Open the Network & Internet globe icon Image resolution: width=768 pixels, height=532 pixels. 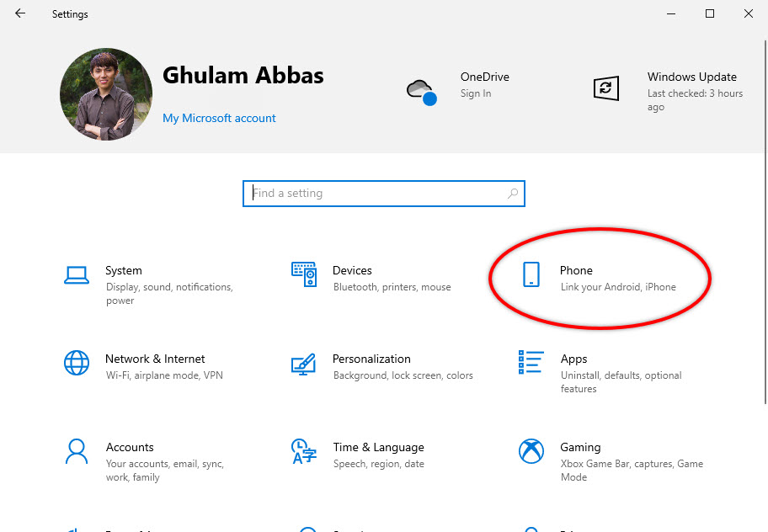[x=77, y=363]
